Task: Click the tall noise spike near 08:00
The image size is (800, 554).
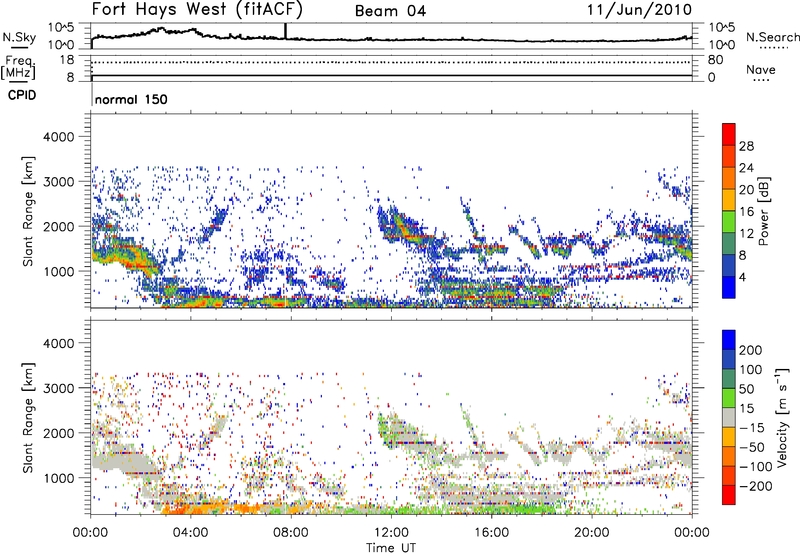Action: [x=285, y=31]
